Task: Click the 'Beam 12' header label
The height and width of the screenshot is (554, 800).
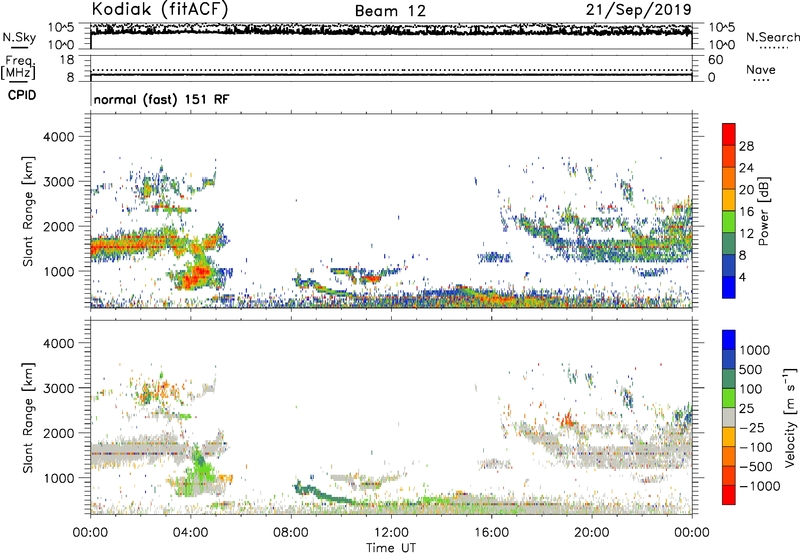Action: (390, 11)
